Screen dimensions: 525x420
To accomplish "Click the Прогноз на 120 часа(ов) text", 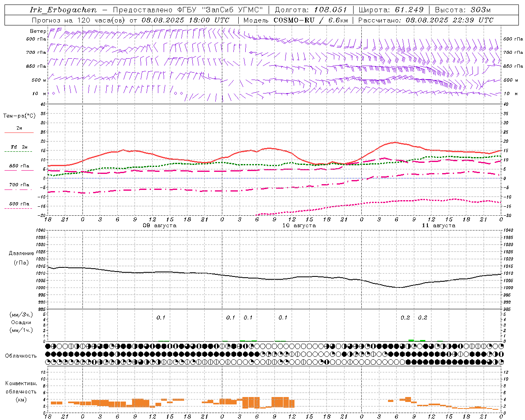I will click(79, 20).
